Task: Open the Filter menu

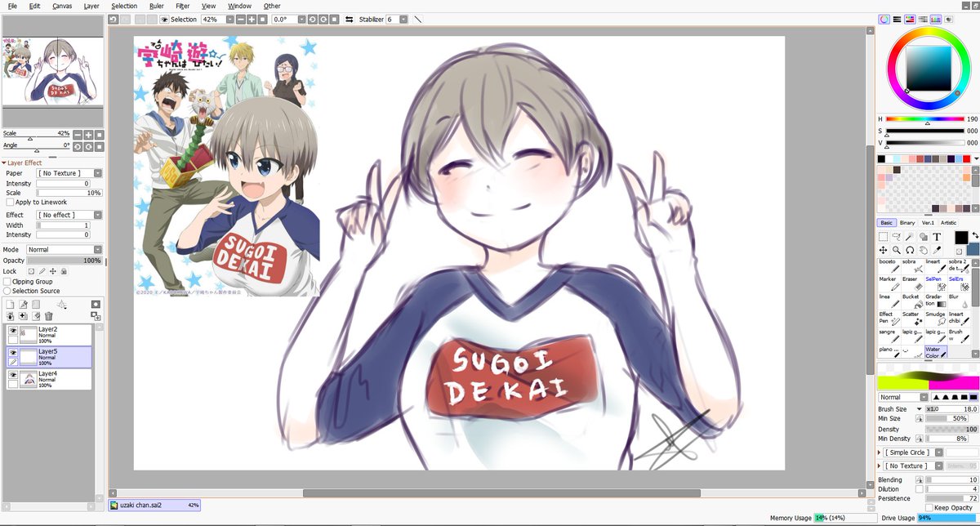Action: pyautogui.click(x=182, y=6)
